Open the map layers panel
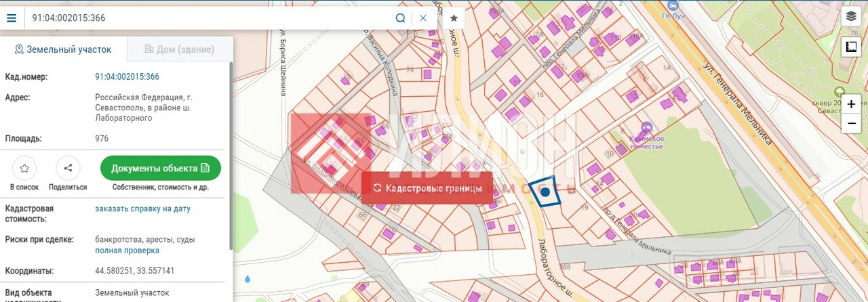 pyautogui.click(x=851, y=17)
